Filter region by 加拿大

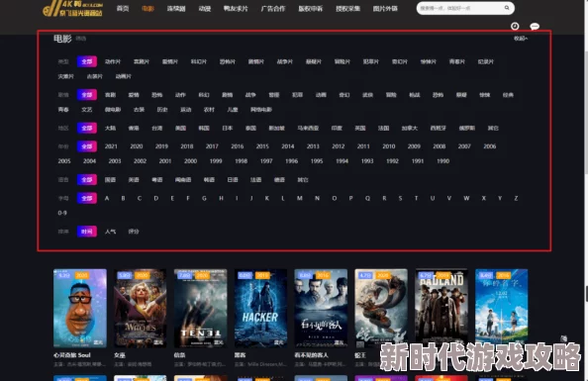(x=410, y=128)
